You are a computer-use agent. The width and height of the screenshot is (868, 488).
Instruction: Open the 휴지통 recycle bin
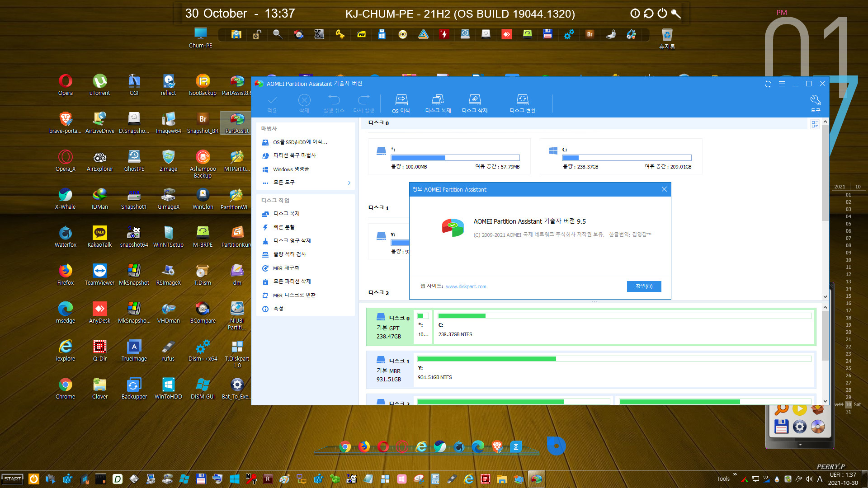point(667,38)
